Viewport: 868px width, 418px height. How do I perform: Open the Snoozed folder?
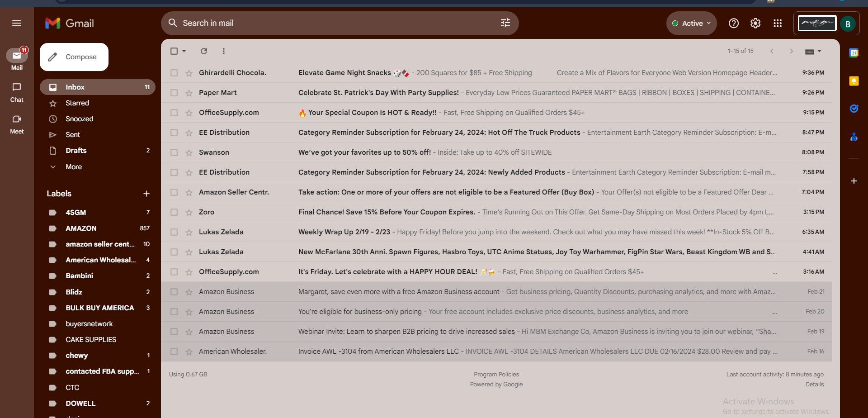[97, 119]
